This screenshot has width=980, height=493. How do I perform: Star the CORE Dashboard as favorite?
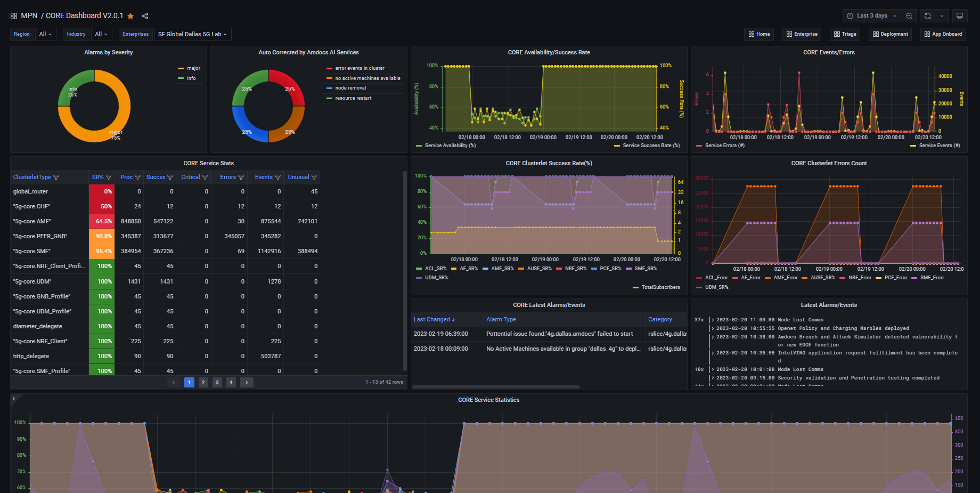click(130, 16)
